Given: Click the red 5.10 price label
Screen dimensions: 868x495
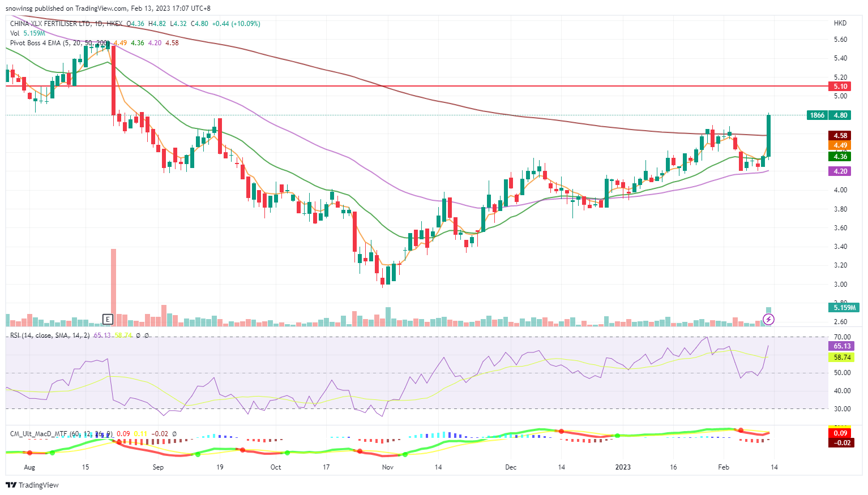Looking at the screenshot, I should (x=840, y=87).
